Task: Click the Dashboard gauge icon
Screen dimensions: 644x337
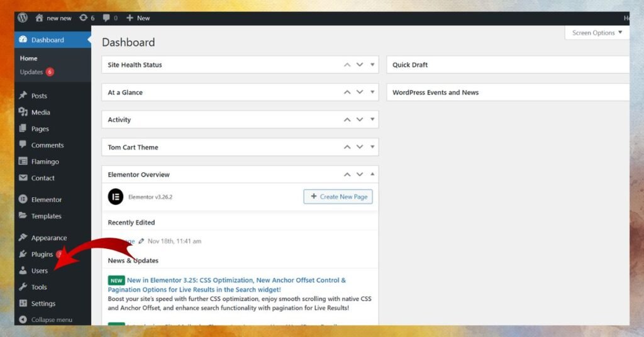Action: (23, 40)
